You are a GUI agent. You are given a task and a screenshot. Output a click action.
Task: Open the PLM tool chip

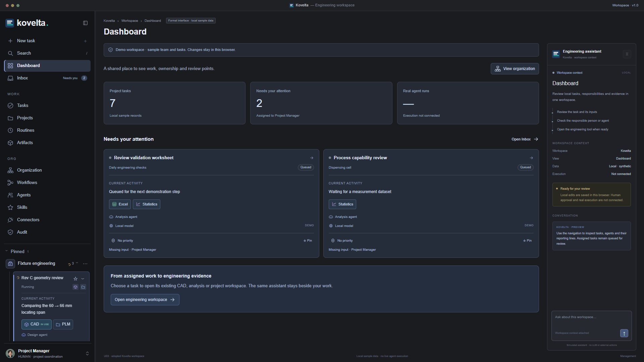(x=63, y=324)
